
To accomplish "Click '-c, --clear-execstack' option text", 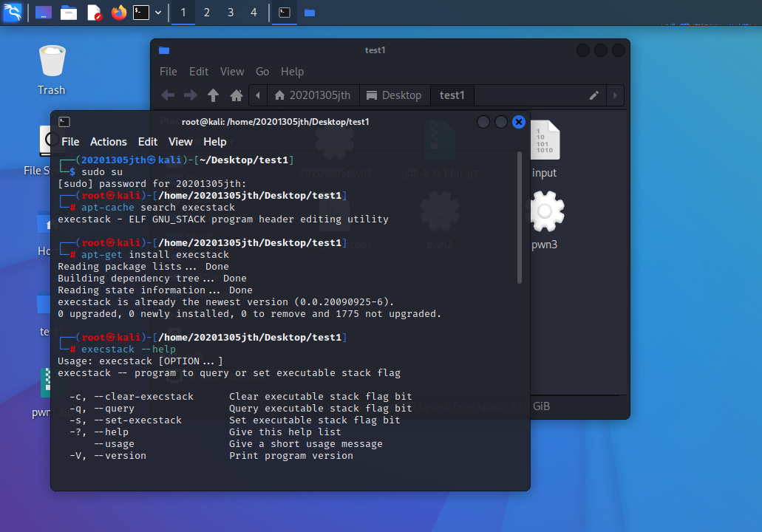I will 132,397.
